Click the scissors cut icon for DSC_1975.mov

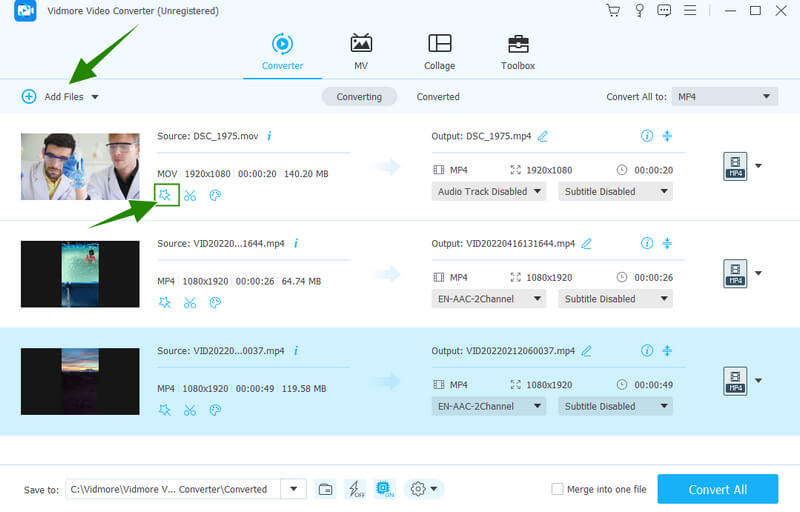coord(190,195)
